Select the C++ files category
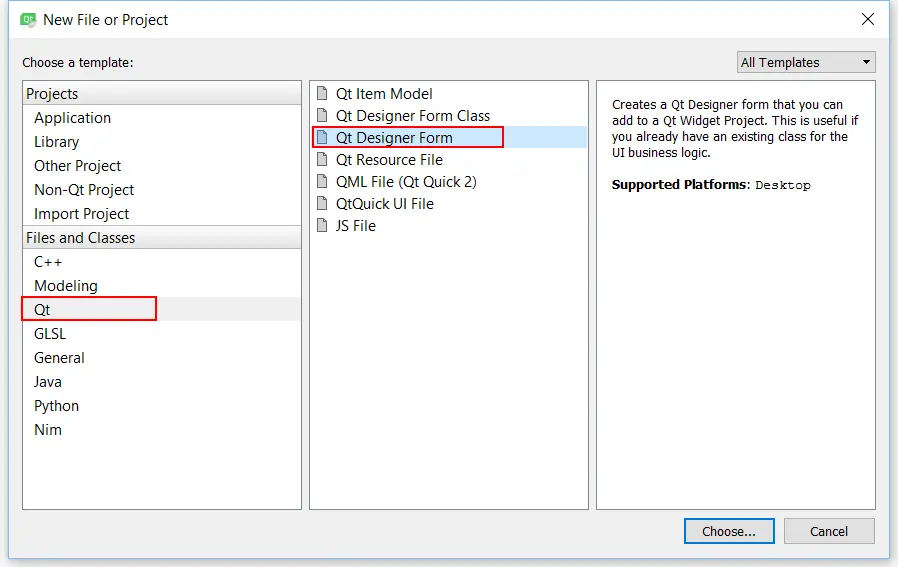898x567 pixels. point(48,262)
